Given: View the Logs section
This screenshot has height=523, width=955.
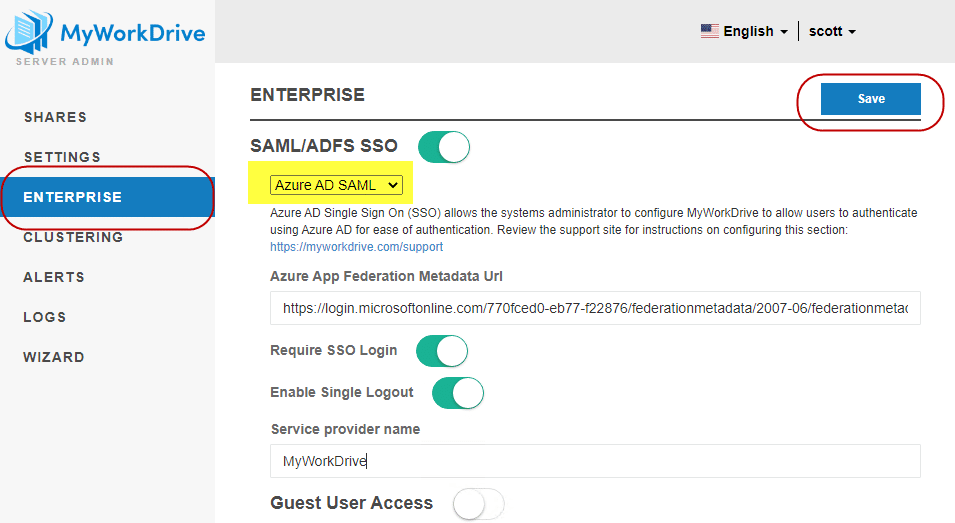Looking at the screenshot, I should (x=45, y=317).
